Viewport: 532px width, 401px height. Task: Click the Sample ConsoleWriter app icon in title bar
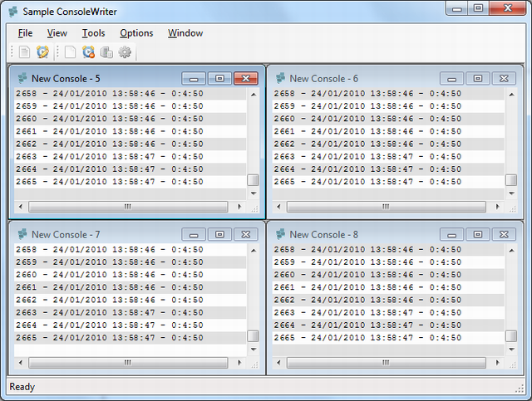13,12
